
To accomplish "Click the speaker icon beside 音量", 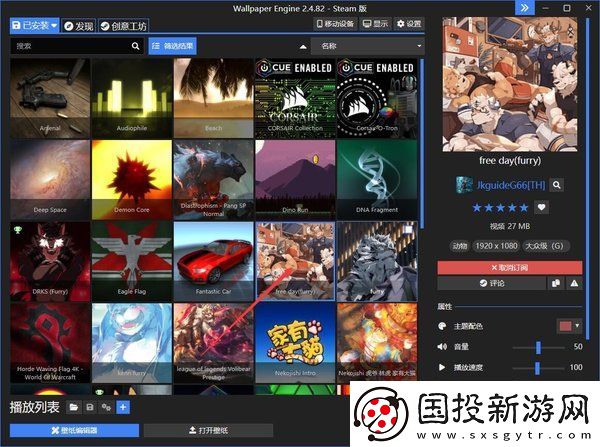I will click(442, 346).
